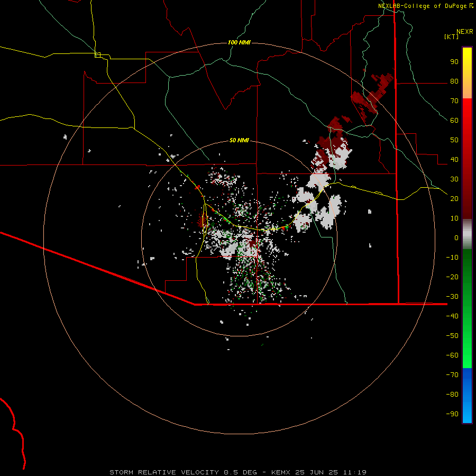Screen dimensions: 476x476
Task: Click the 70 value on velocity scale
Action: pyautogui.click(x=454, y=101)
